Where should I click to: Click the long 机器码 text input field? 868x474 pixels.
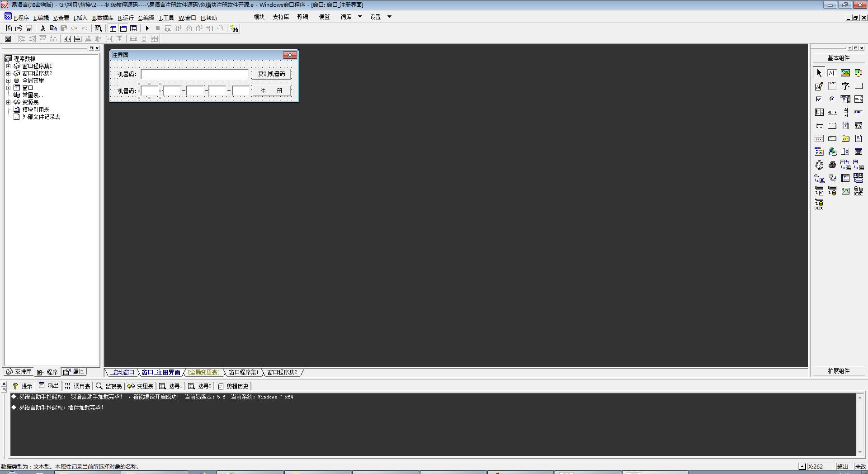195,74
